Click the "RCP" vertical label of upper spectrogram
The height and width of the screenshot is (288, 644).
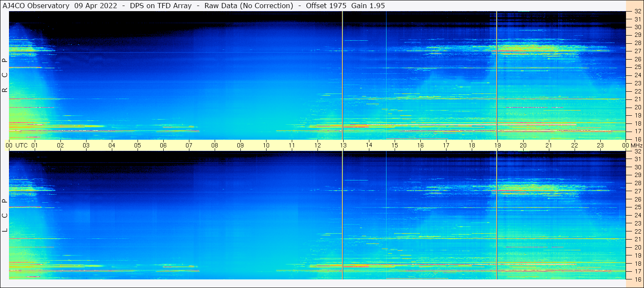click(5, 75)
